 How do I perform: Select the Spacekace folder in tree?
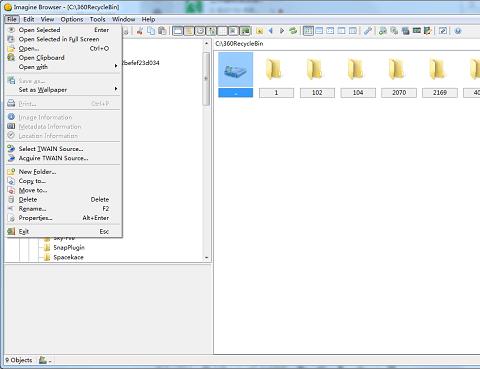pyautogui.click(x=68, y=257)
